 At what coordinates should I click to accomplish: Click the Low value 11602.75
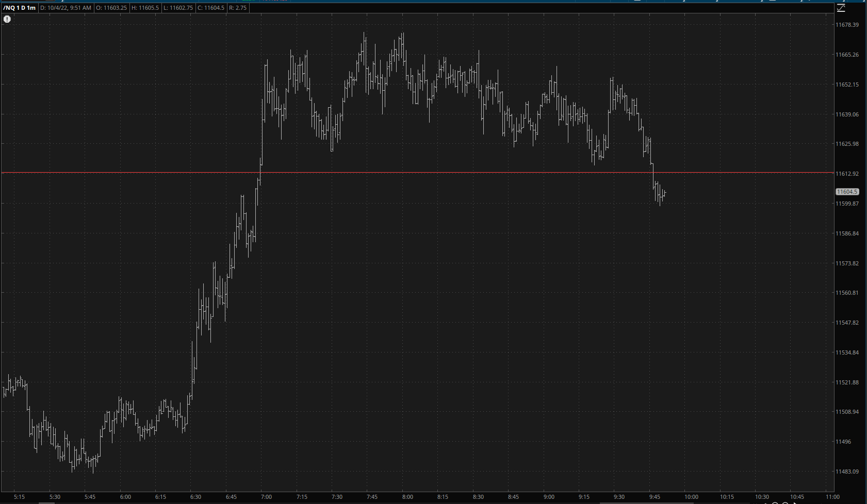pyautogui.click(x=178, y=8)
